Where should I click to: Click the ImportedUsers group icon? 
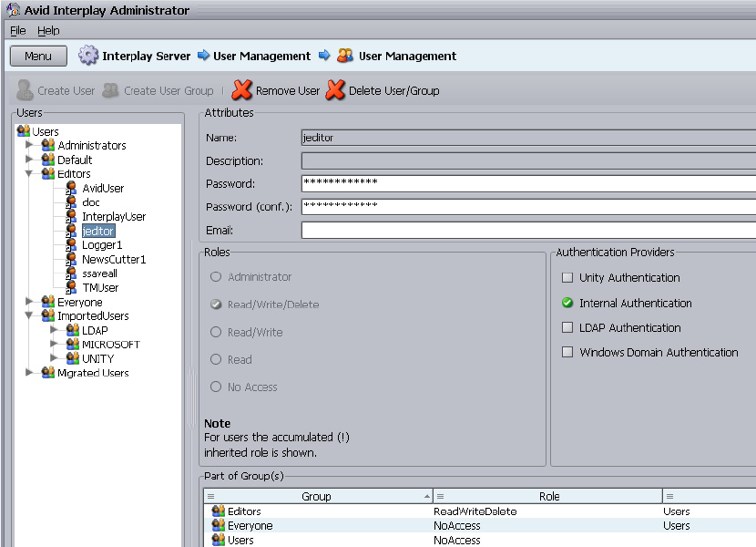point(47,315)
